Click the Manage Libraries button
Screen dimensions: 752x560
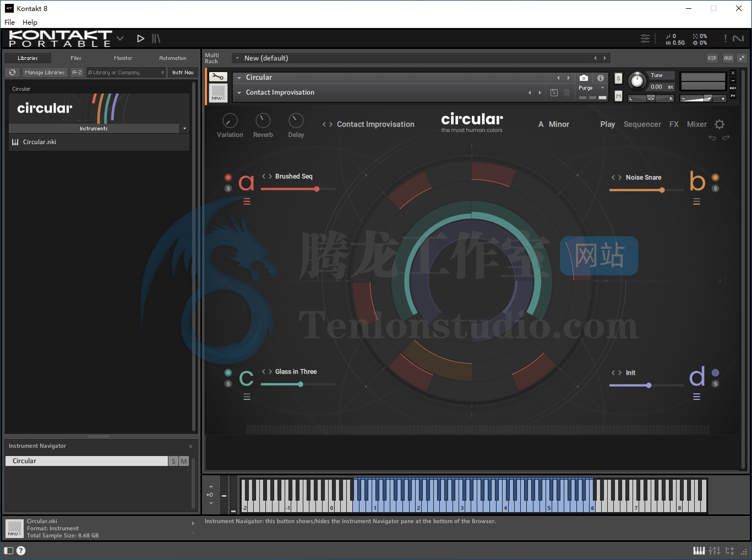(x=45, y=73)
